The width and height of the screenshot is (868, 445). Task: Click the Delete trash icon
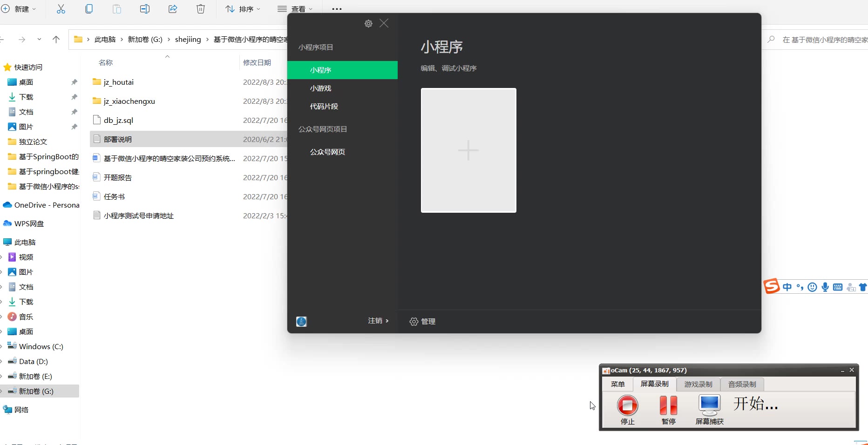click(201, 9)
